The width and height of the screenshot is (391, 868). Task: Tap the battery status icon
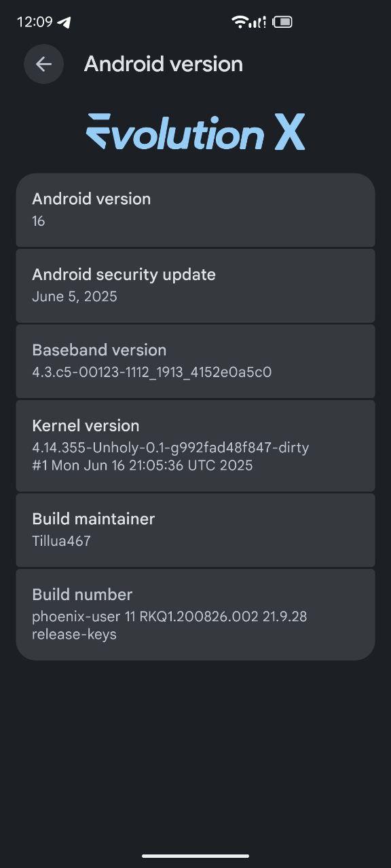tap(283, 22)
